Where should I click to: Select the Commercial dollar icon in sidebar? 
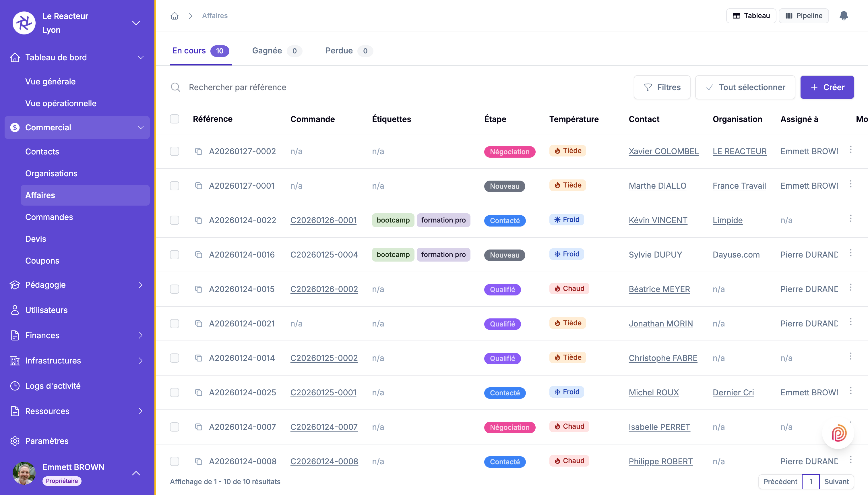click(15, 127)
